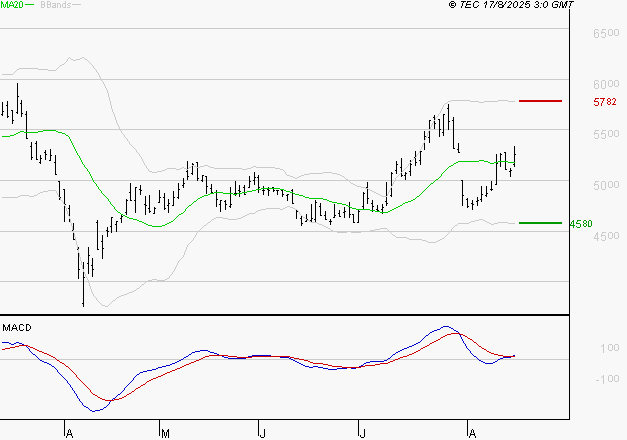This screenshot has width=627, height=440.
Task: Select the 5000 price axis label
Action: click(x=606, y=186)
